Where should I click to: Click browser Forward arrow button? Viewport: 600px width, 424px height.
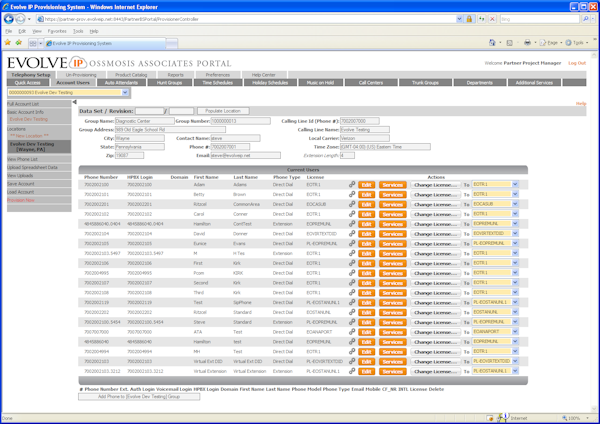click(x=20, y=19)
